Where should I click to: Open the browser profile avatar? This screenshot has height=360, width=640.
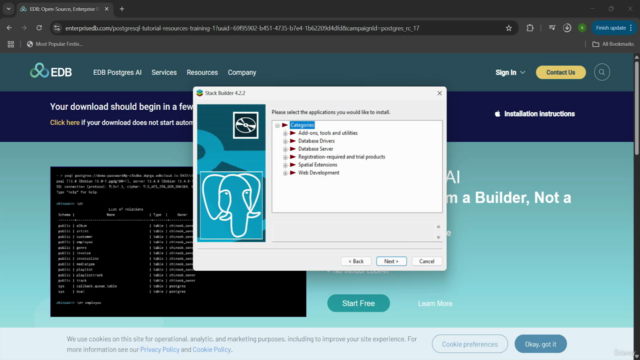point(582,28)
